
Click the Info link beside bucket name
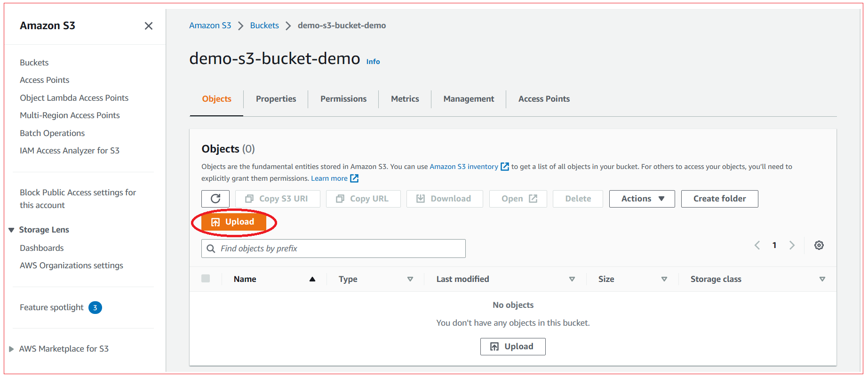tap(373, 62)
